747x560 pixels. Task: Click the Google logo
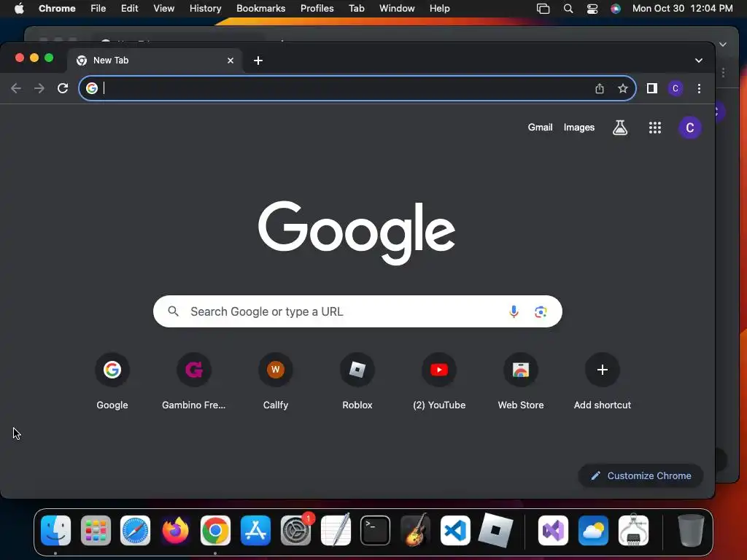coord(357,233)
